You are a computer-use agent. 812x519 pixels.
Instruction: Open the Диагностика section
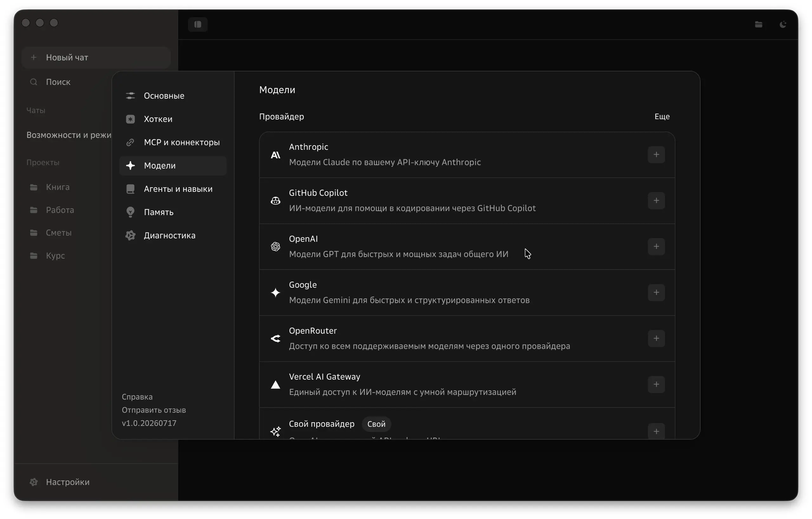(173, 236)
